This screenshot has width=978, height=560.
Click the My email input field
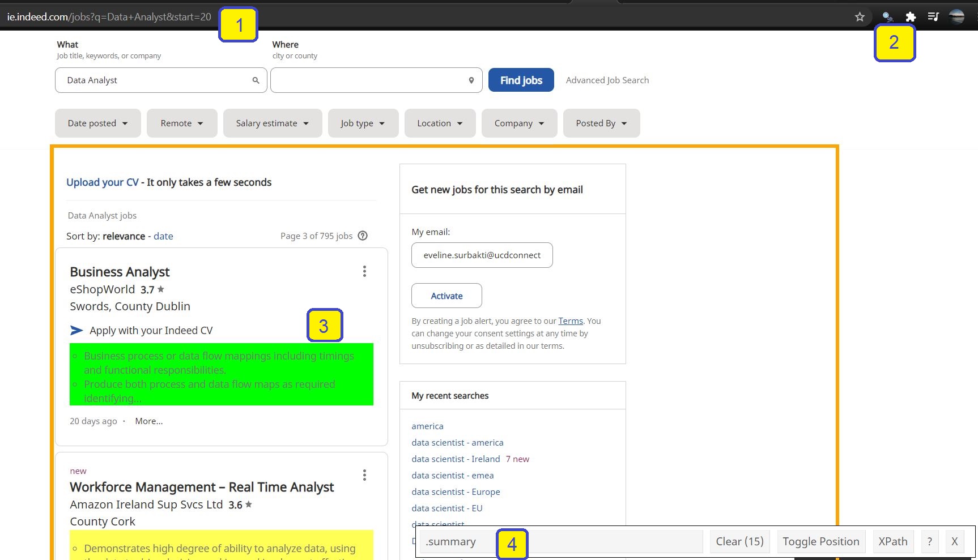(x=482, y=255)
